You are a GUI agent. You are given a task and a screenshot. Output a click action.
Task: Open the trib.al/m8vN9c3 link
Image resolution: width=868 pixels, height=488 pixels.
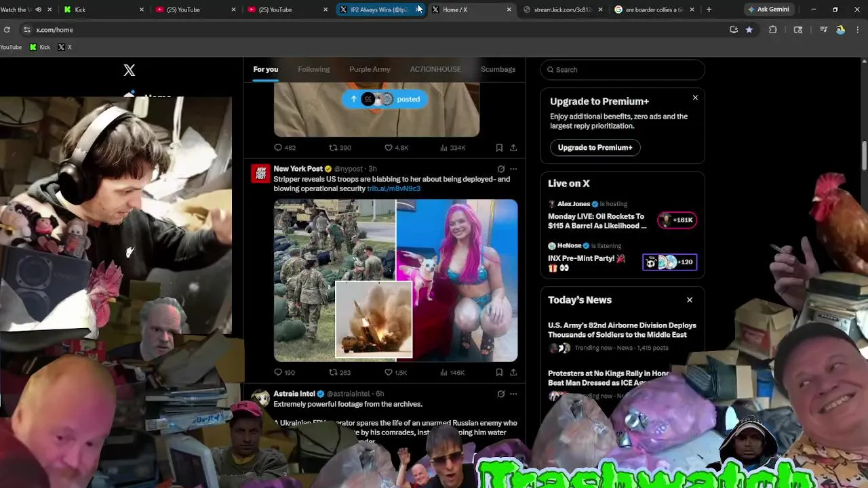click(393, 188)
